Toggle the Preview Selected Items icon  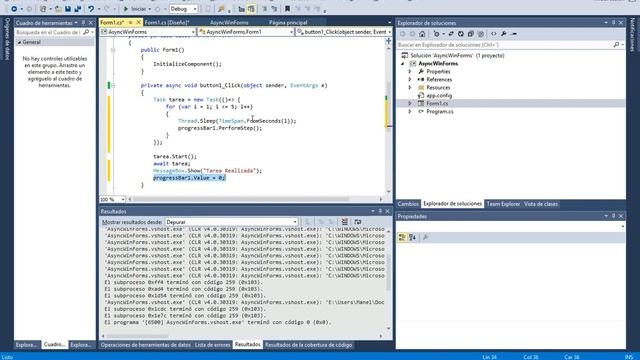(514, 34)
